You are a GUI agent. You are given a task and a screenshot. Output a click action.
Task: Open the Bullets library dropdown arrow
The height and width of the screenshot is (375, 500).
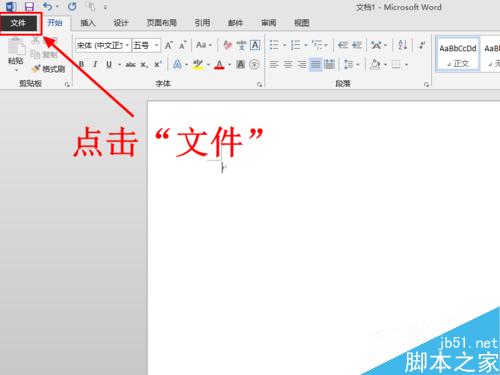pos(284,45)
